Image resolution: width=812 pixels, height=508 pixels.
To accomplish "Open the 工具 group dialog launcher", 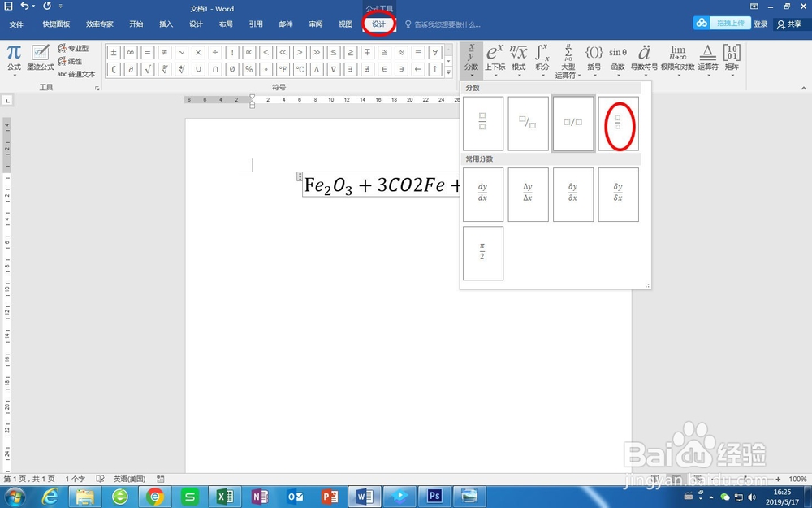I will pyautogui.click(x=97, y=89).
